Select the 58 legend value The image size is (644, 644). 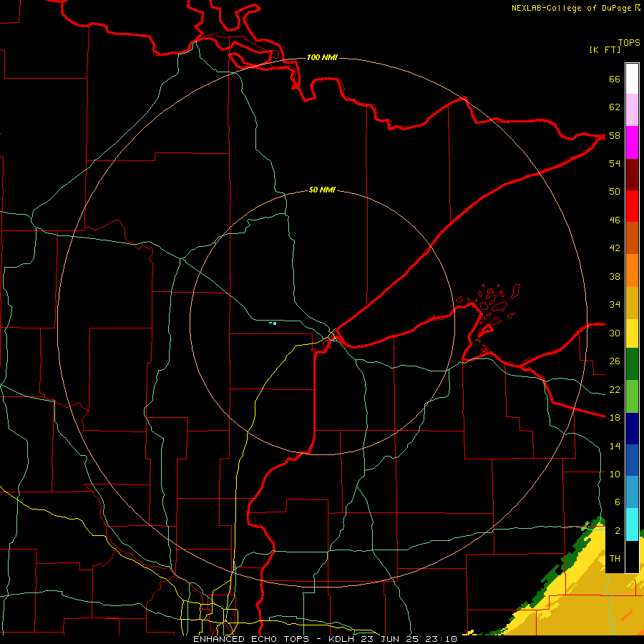coord(615,135)
